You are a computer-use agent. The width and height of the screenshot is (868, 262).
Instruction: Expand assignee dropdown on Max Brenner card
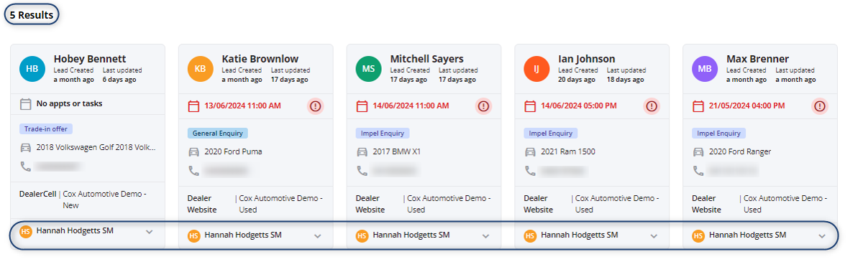(x=822, y=235)
